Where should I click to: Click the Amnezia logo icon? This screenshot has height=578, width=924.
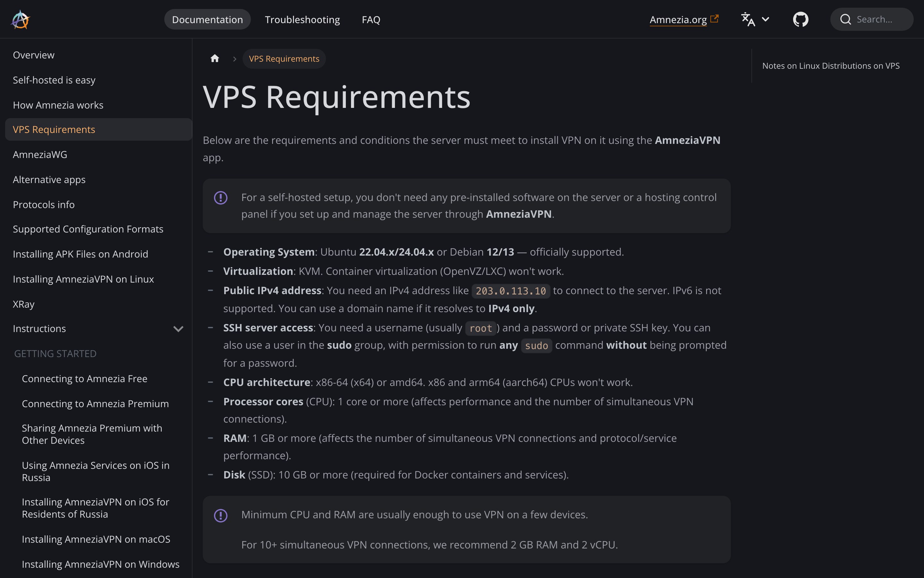pyautogui.click(x=20, y=20)
